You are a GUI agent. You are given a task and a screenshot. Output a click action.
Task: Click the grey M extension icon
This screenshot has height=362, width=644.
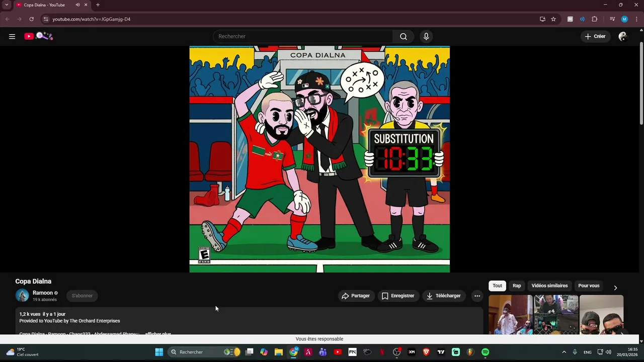(570, 19)
